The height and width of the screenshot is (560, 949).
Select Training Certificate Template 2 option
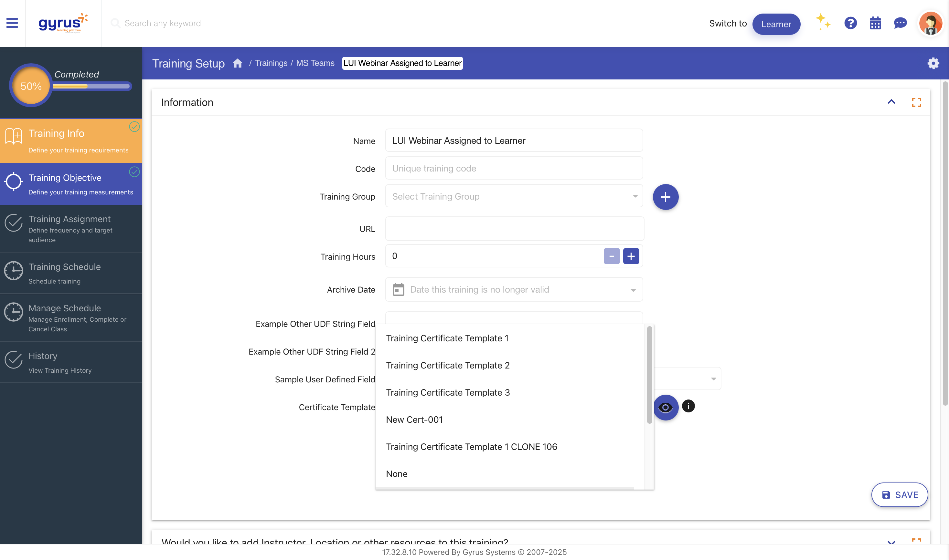(x=447, y=365)
